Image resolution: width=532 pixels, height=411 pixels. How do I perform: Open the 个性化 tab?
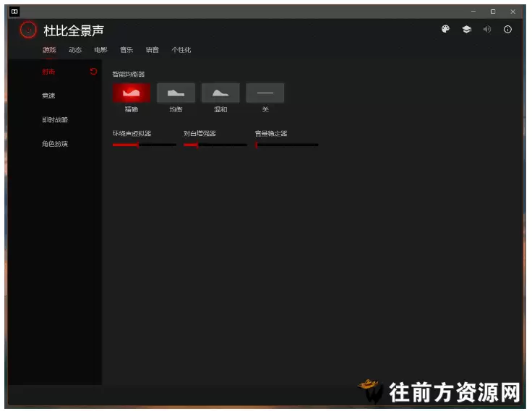[181, 50]
